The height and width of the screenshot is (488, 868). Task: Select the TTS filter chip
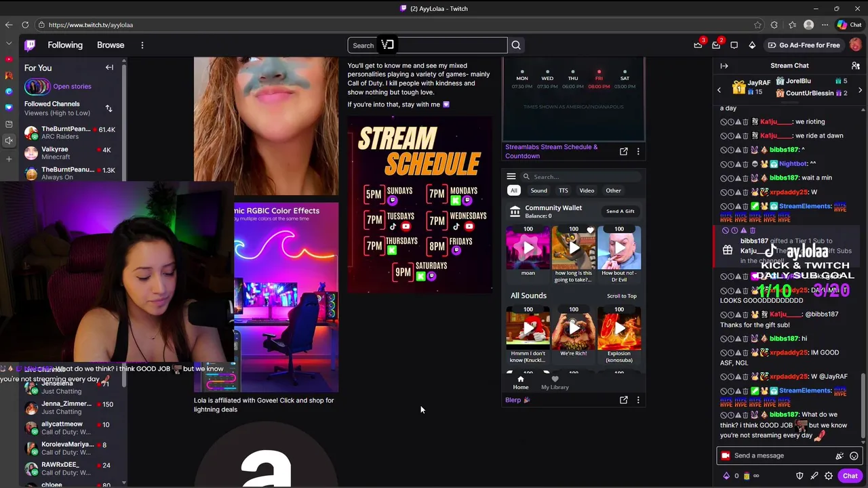pos(564,190)
